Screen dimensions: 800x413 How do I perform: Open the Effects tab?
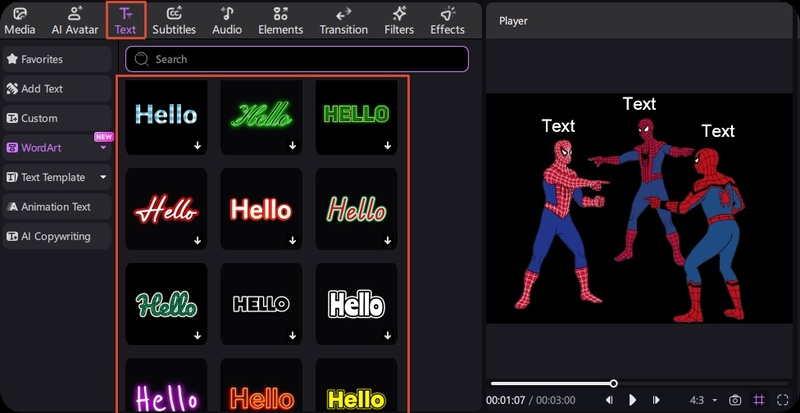pos(447,21)
